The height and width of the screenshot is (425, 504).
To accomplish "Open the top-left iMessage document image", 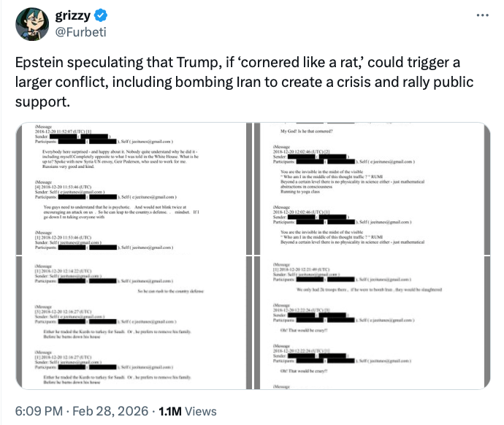I will (x=132, y=189).
